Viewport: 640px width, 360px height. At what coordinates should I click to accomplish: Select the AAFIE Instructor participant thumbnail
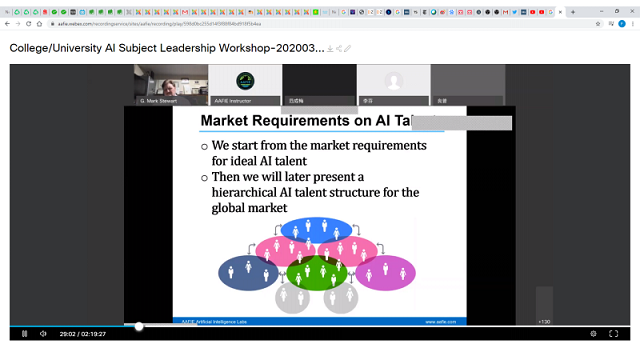245,84
